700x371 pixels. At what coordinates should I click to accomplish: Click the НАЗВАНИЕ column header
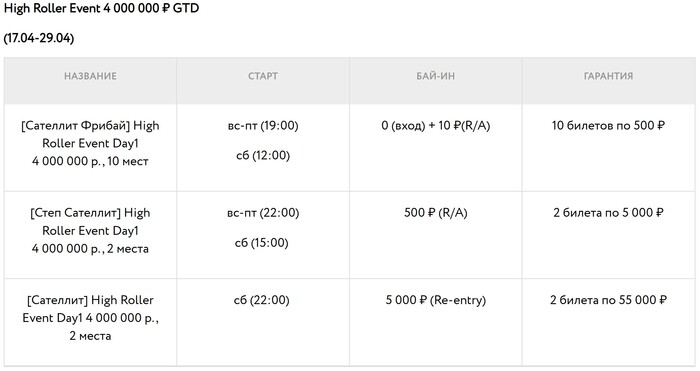pos(90,76)
